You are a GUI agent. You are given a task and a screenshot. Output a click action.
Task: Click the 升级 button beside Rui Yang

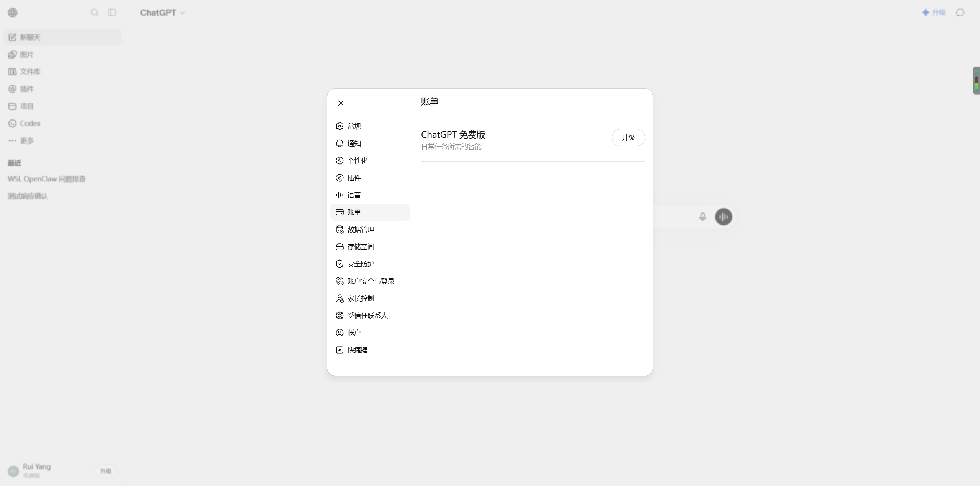(x=106, y=471)
